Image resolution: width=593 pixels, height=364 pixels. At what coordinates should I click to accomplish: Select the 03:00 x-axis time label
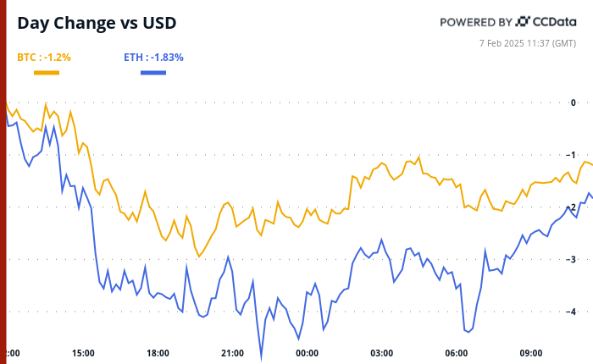(382, 353)
